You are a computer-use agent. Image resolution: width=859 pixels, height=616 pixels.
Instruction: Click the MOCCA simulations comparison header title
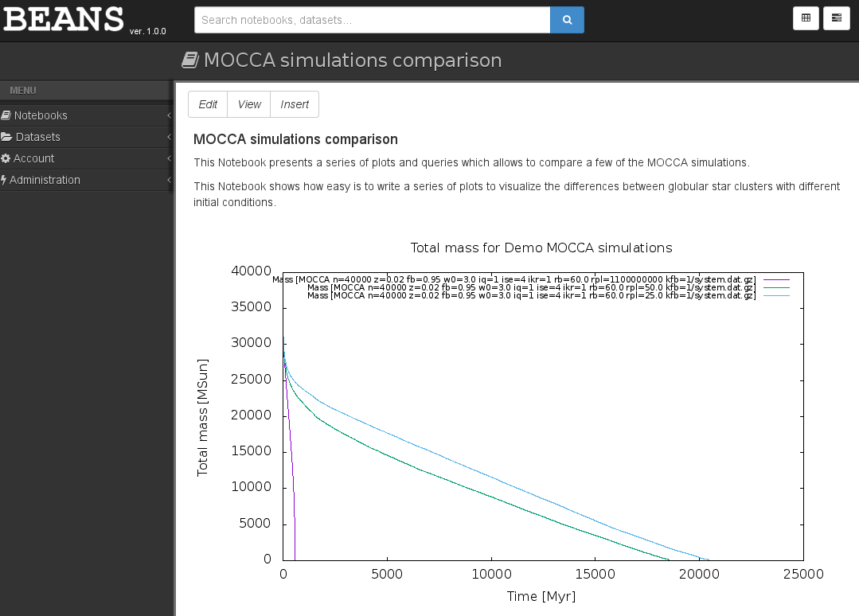(x=353, y=60)
